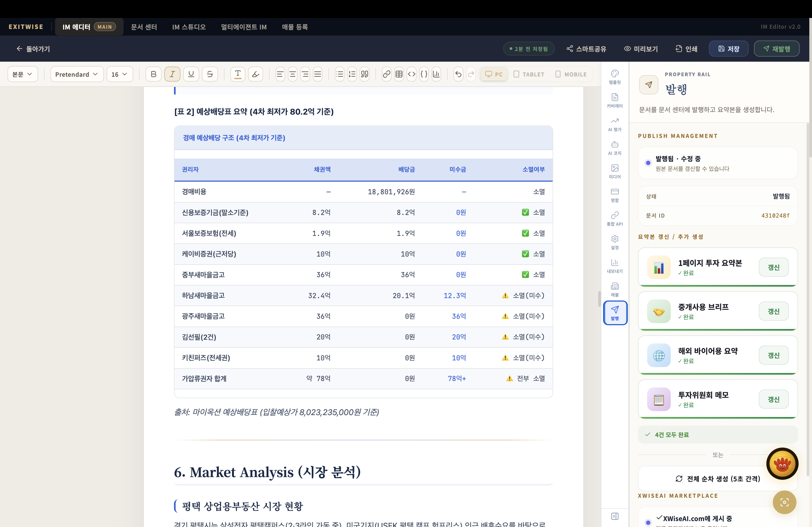Switch preview to TABLET mode
812x527 pixels.
point(529,74)
